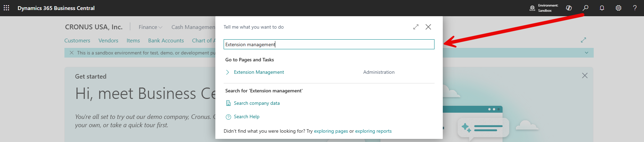Close the Get started banner

tap(585, 75)
